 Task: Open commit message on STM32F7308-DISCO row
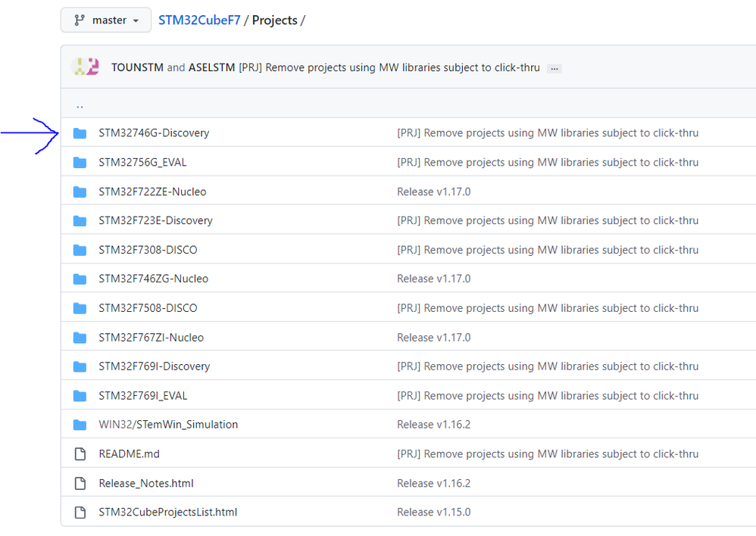tap(548, 250)
